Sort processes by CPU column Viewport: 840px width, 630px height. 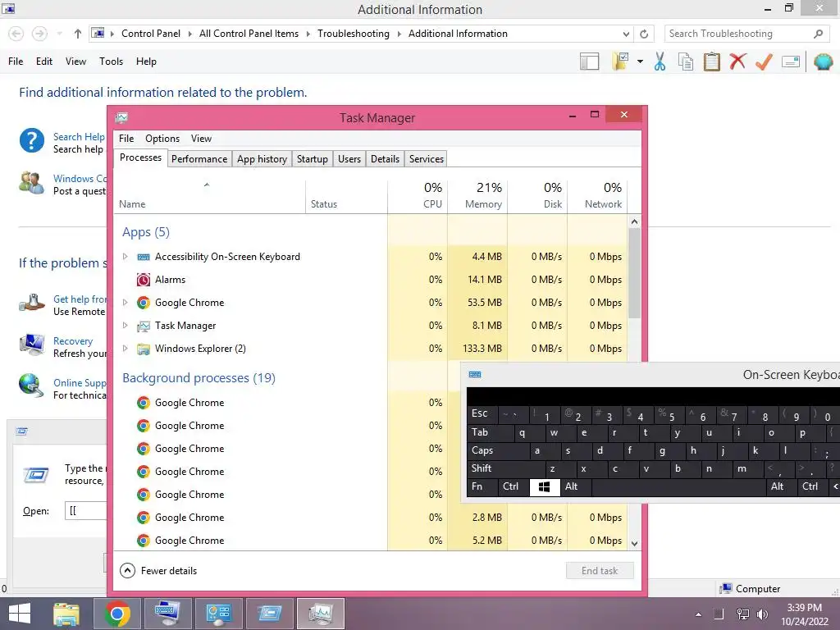click(418, 196)
